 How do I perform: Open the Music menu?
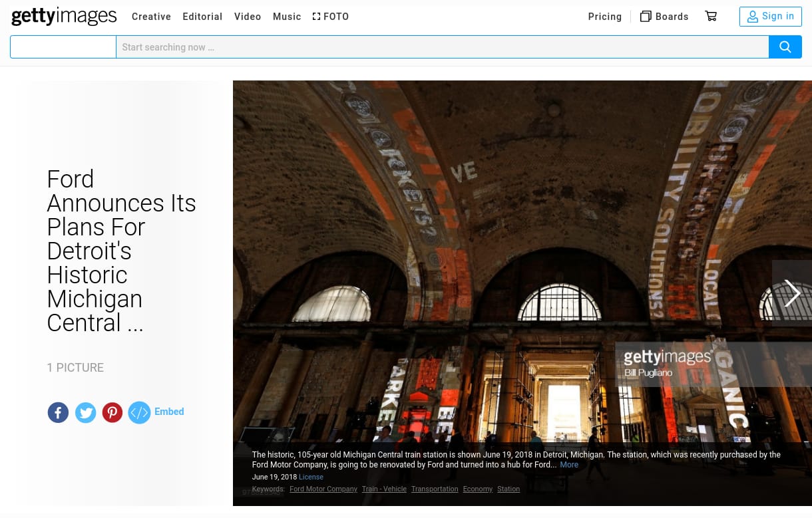point(287,17)
